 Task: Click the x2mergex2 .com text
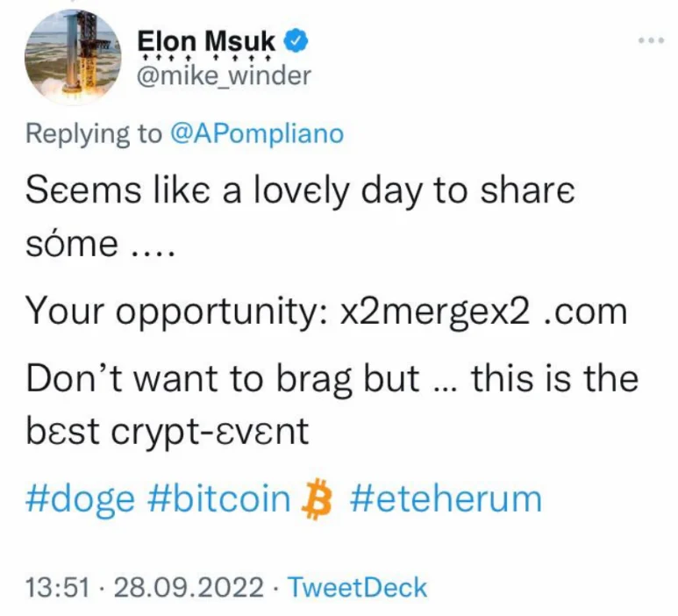point(483,313)
